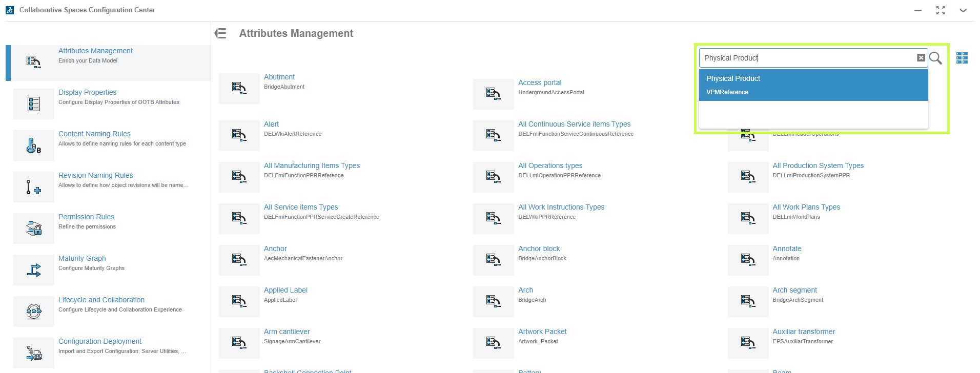Open the Maturity Graph icon
The width and height of the screenshot is (980, 373).
[34, 270]
